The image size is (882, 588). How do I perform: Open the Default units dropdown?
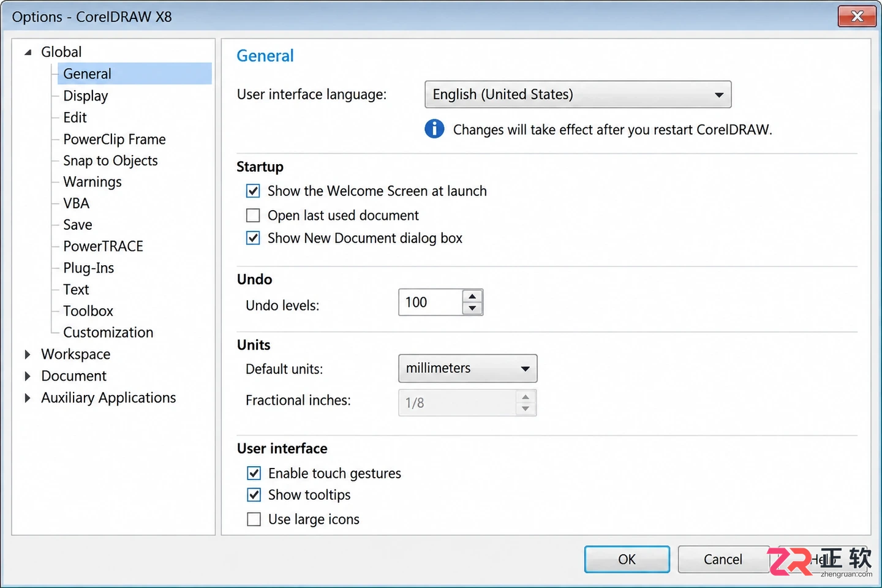pyautogui.click(x=467, y=368)
